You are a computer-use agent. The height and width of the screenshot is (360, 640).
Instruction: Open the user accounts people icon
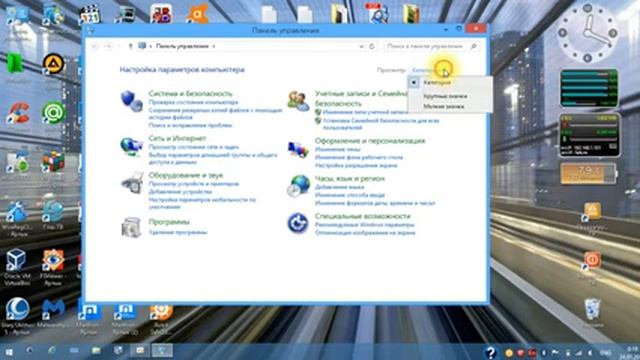(x=298, y=101)
